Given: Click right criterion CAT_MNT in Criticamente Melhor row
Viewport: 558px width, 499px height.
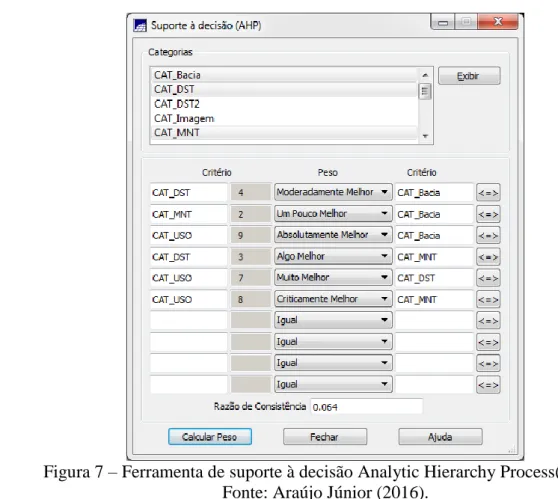Looking at the screenshot, I should coord(434,299).
